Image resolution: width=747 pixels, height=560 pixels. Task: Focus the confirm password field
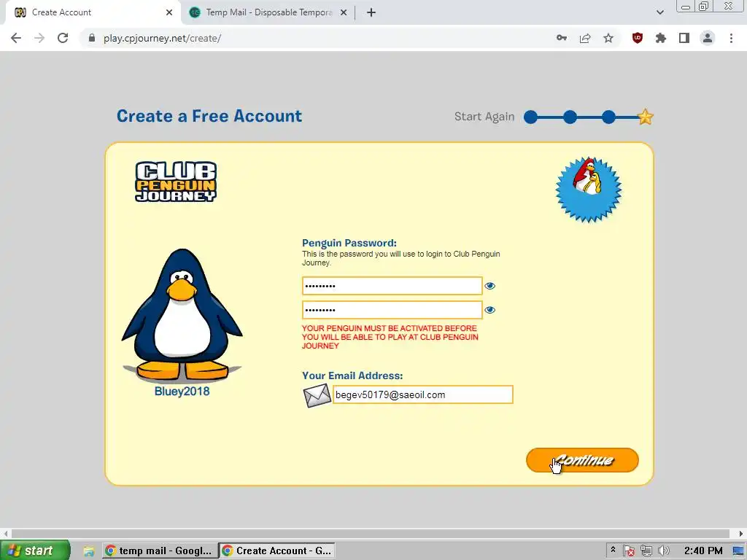tap(392, 310)
